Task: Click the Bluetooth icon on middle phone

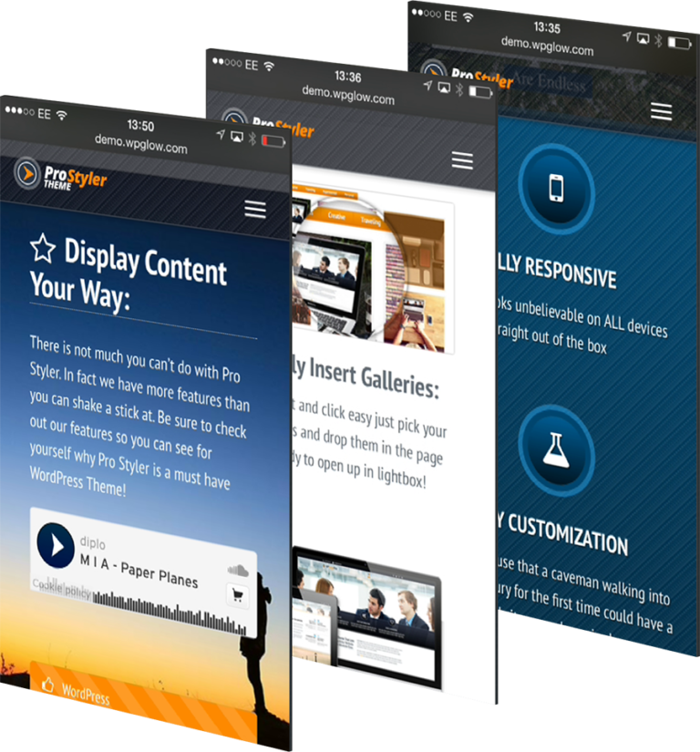Action: click(x=459, y=89)
